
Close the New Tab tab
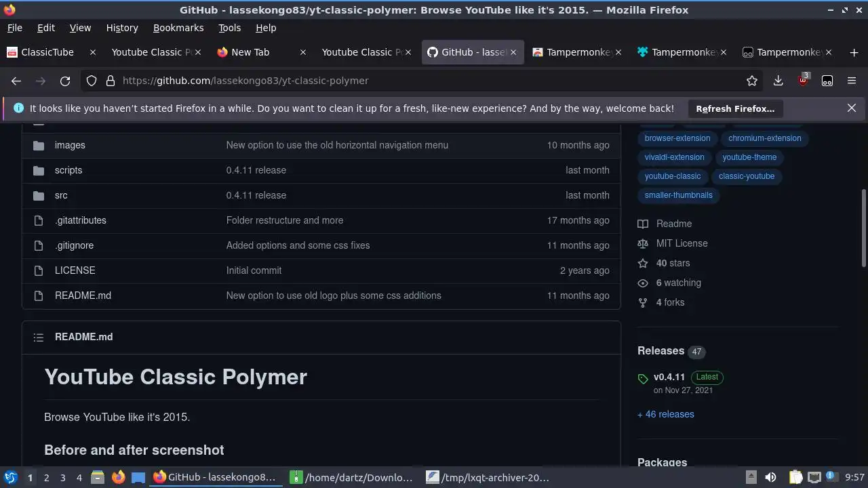click(x=303, y=52)
